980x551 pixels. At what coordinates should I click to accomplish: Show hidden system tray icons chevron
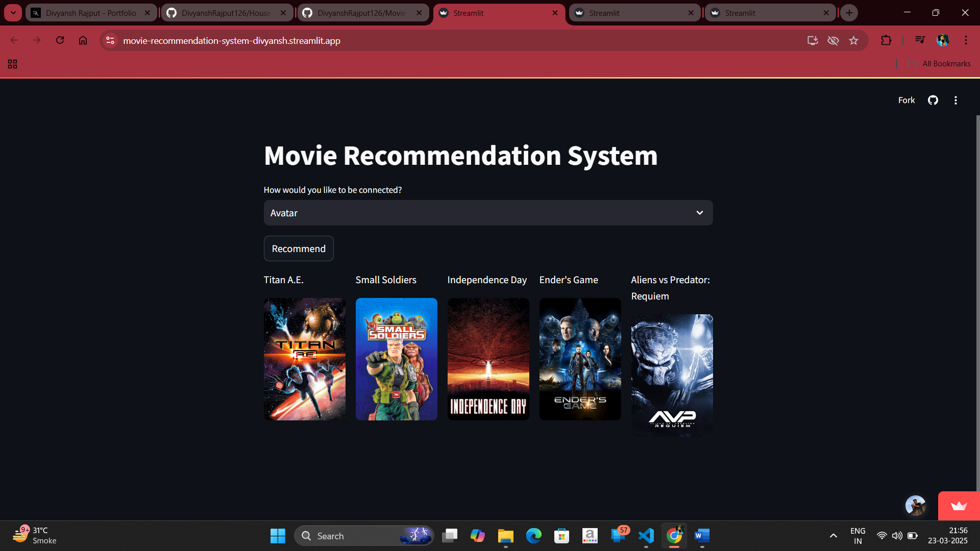pos(833,536)
